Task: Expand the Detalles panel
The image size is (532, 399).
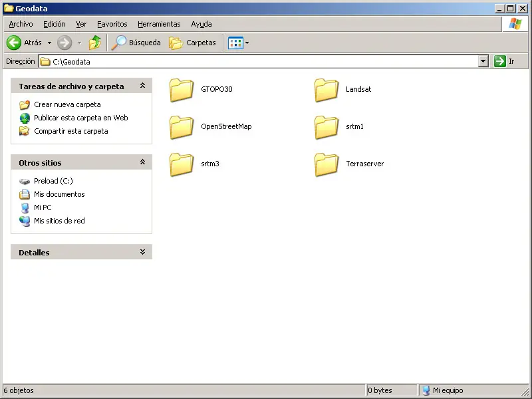Action: (143, 252)
